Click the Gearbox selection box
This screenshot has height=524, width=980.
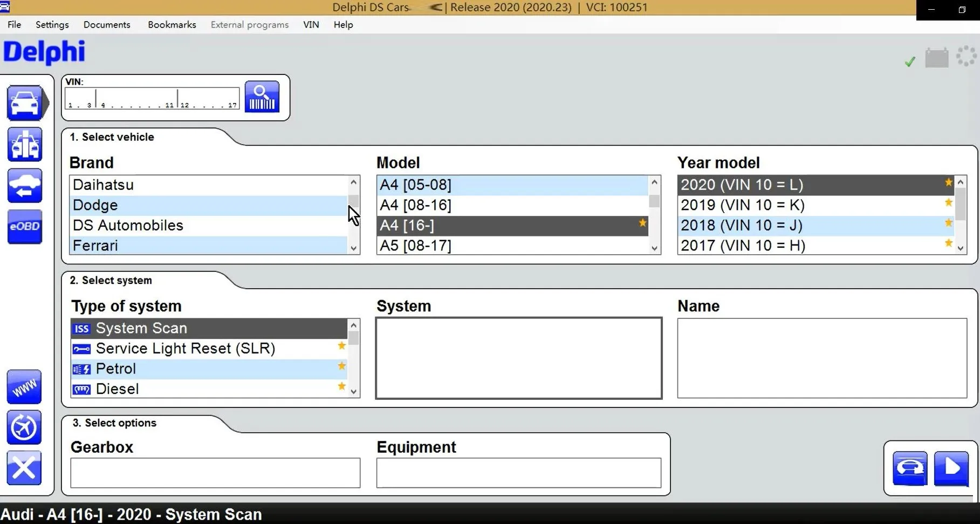[x=215, y=473]
